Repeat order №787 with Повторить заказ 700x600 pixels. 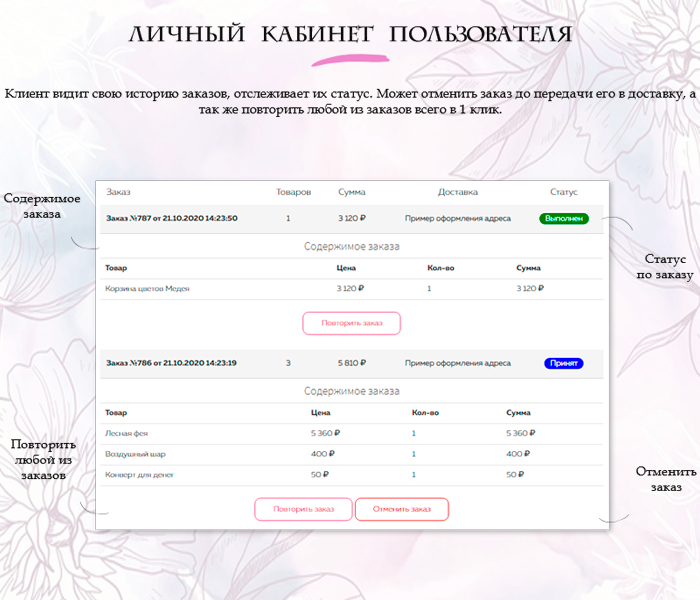(351, 323)
